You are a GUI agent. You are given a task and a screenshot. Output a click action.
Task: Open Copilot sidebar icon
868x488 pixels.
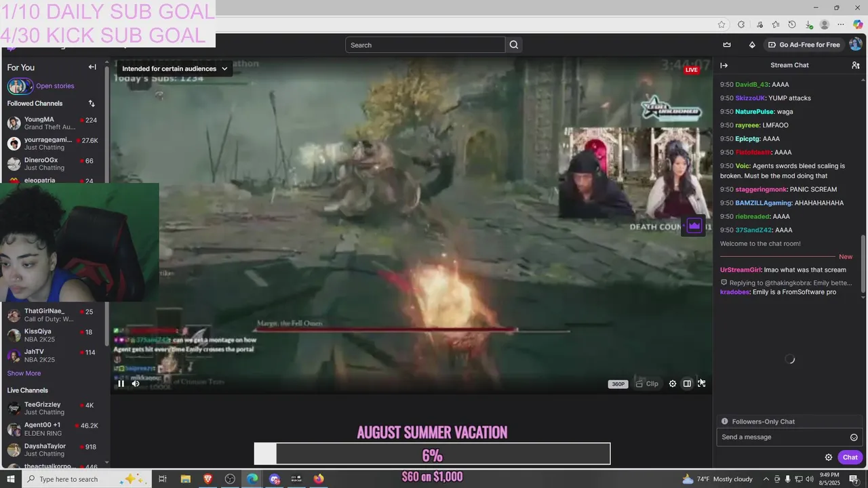pos(858,24)
